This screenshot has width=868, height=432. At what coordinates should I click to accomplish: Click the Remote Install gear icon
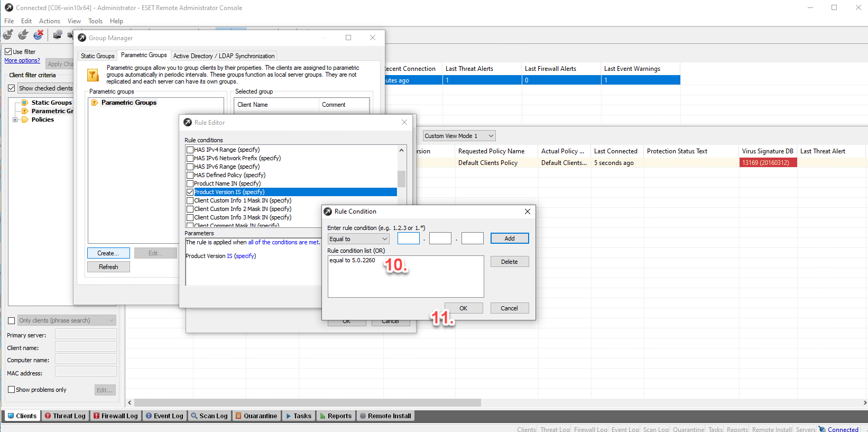pyautogui.click(x=363, y=416)
